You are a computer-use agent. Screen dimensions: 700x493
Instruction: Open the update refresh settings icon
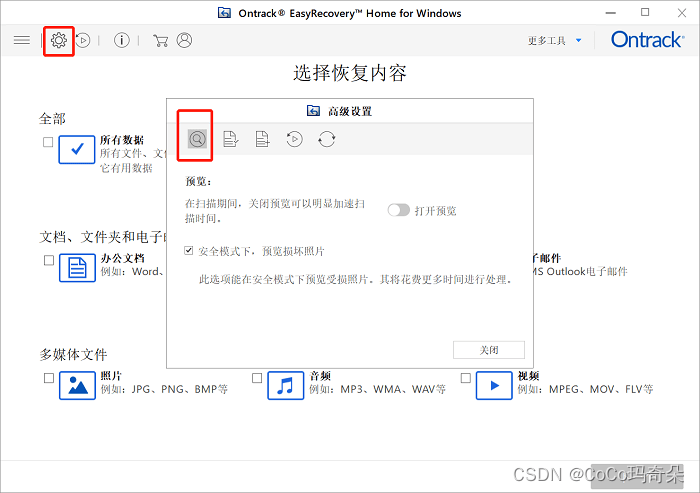[327, 139]
